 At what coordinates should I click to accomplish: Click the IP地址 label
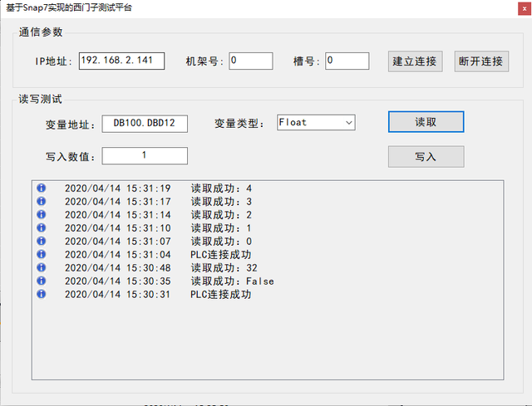(x=53, y=61)
